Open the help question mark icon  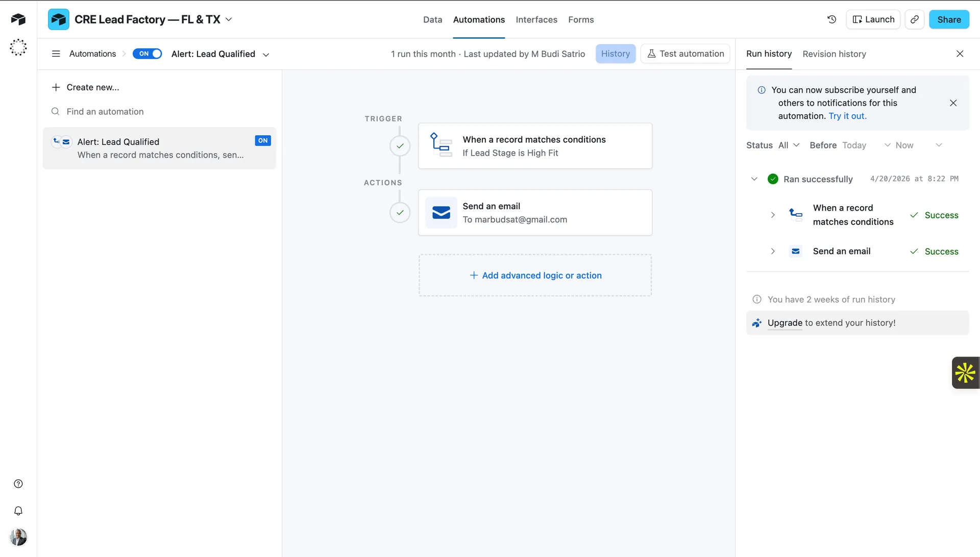pyautogui.click(x=18, y=483)
